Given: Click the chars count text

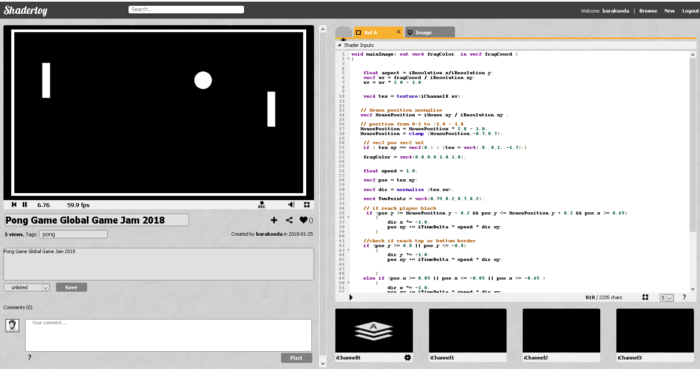Looking at the screenshot, I should pos(604,297).
